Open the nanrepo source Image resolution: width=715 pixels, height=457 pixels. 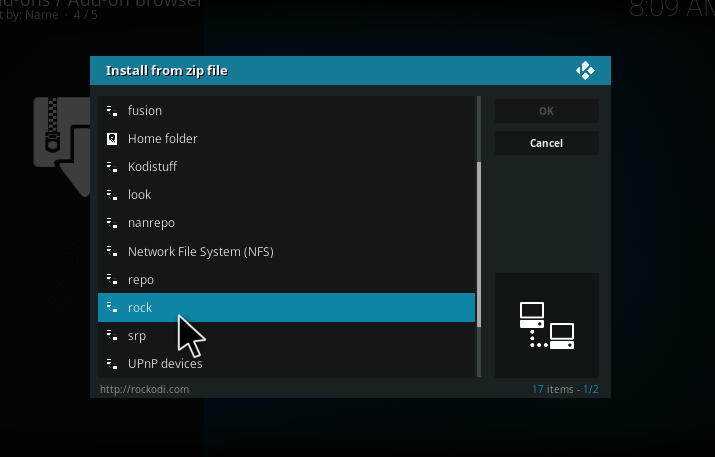click(286, 223)
